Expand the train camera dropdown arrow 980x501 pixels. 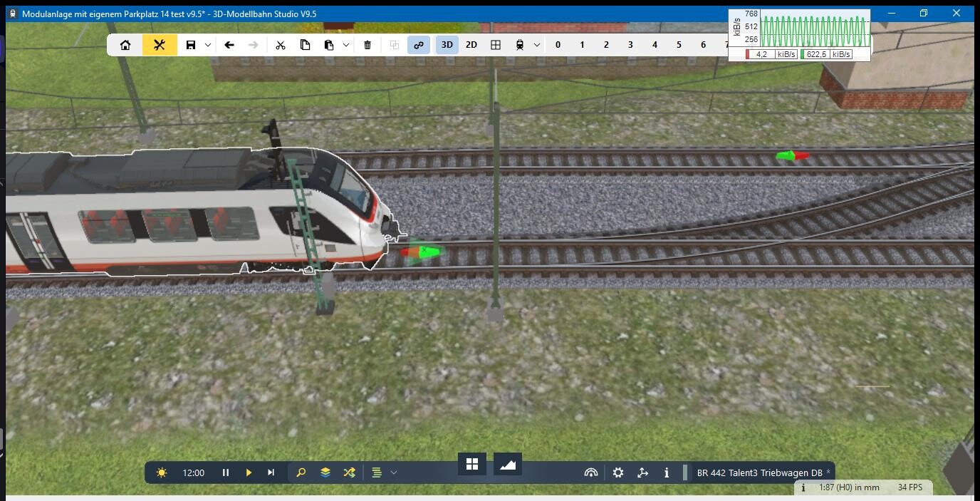click(x=537, y=45)
